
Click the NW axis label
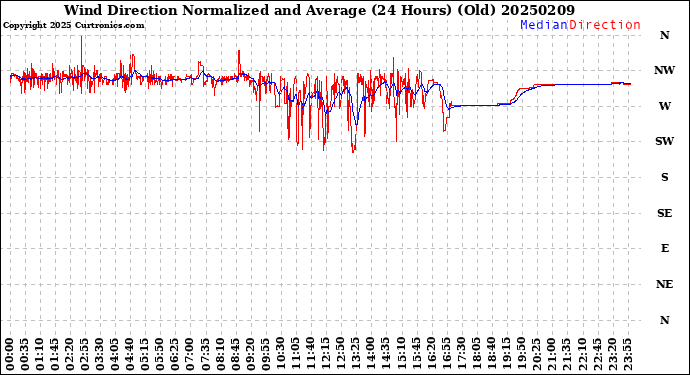coord(664,70)
